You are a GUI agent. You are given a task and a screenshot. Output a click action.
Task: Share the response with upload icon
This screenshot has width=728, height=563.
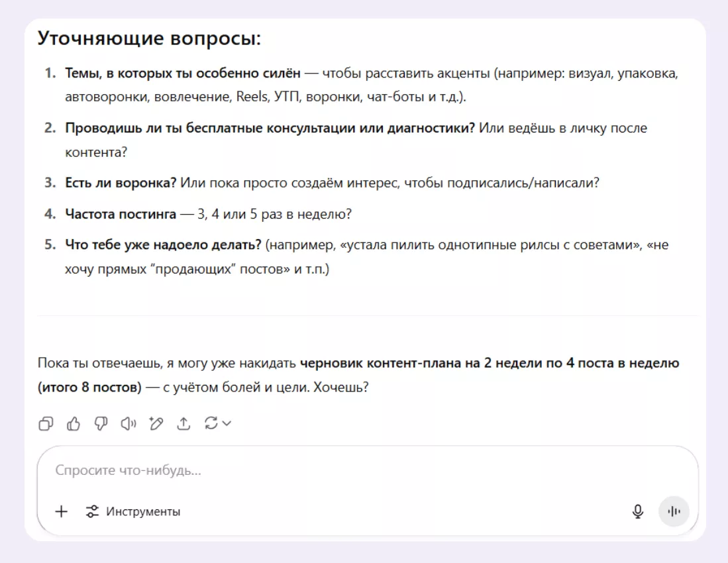click(183, 423)
